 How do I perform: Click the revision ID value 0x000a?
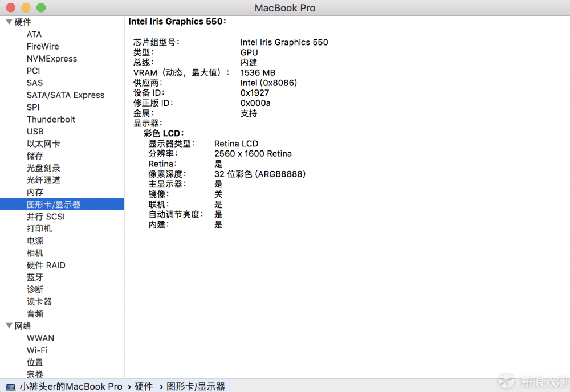click(x=255, y=103)
